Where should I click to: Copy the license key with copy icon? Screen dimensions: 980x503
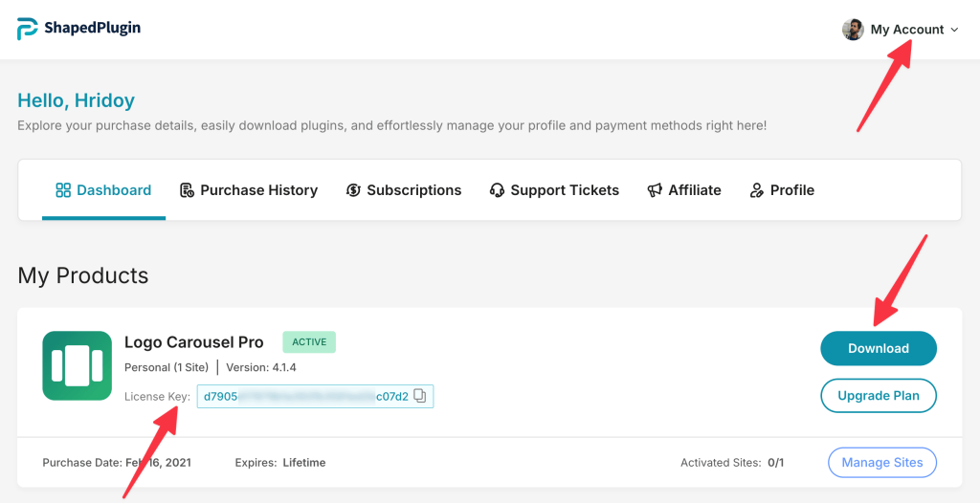click(x=421, y=396)
